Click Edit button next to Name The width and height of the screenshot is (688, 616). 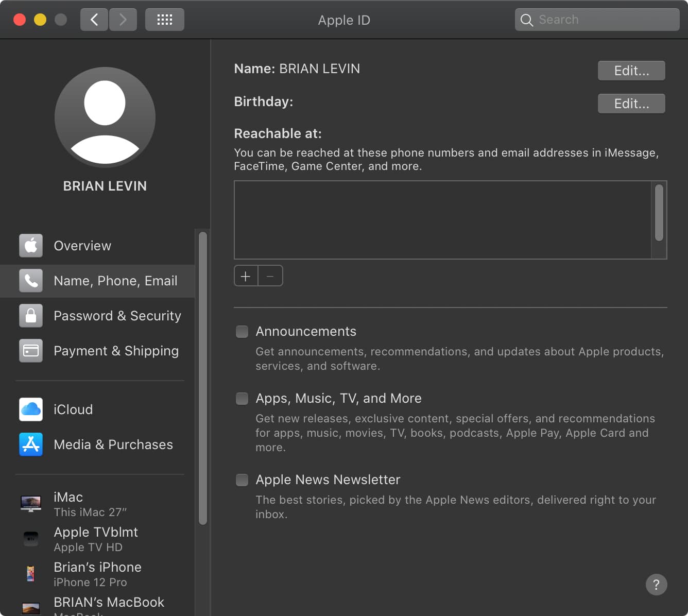point(631,71)
